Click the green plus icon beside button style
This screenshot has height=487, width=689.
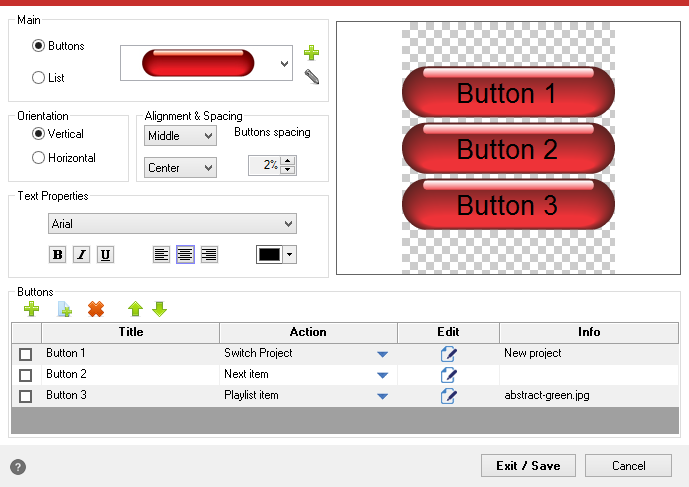pyautogui.click(x=311, y=53)
